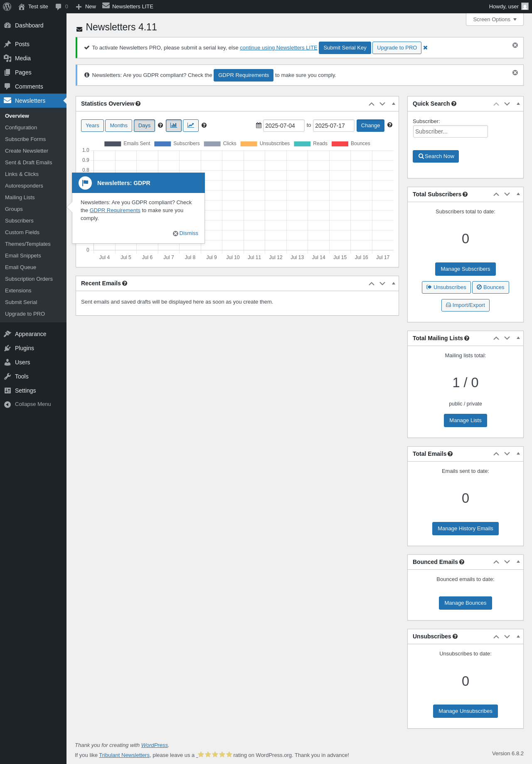Toggle the Emails Sent series in chart legend
The width and height of the screenshot is (532, 764).
(x=127, y=143)
